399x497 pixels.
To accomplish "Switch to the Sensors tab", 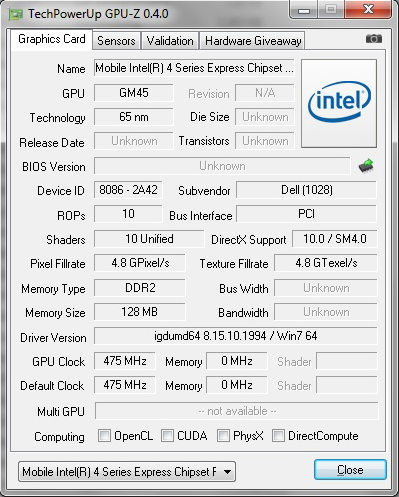I will point(116,41).
